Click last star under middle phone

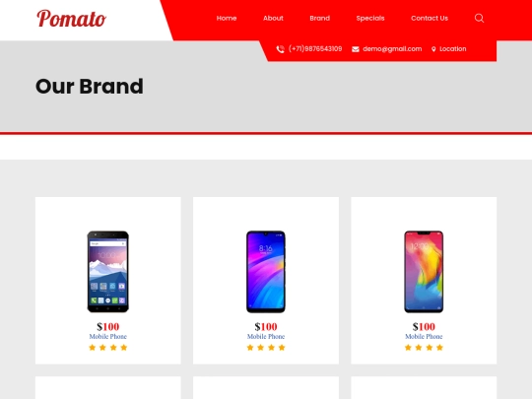(282, 347)
